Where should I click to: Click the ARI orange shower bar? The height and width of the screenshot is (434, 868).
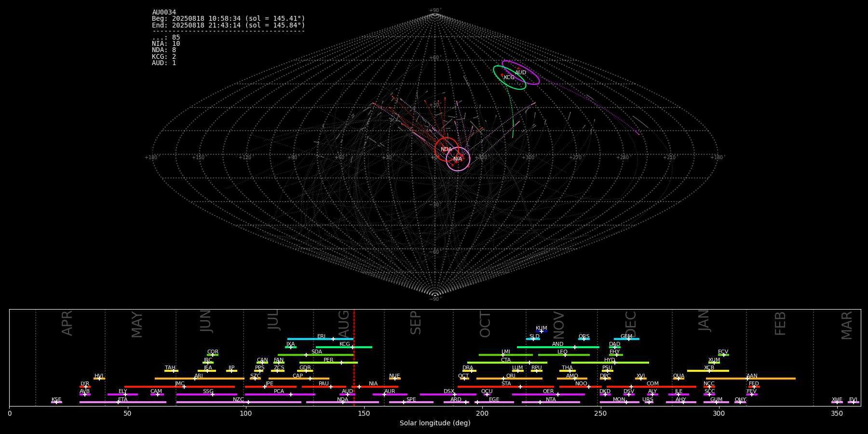coord(199,379)
